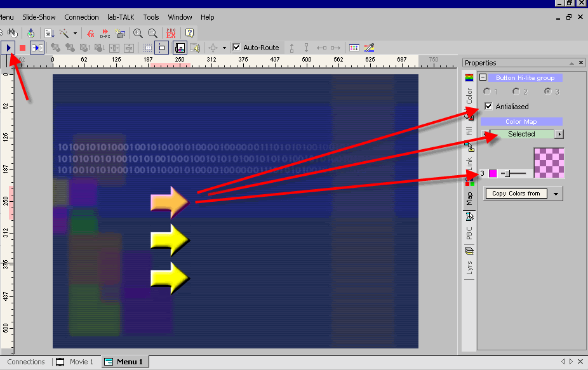Click the PRO EX toolbar icon
588x370 pixels.
point(171,34)
